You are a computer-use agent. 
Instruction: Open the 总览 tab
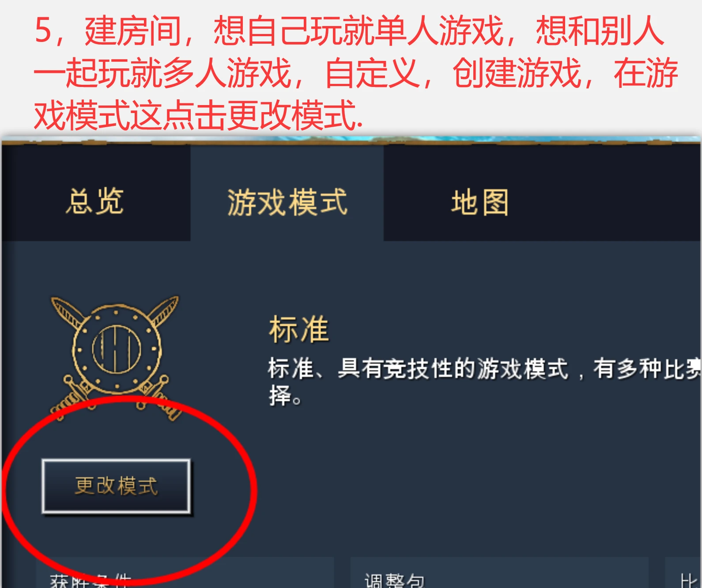(x=95, y=202)
